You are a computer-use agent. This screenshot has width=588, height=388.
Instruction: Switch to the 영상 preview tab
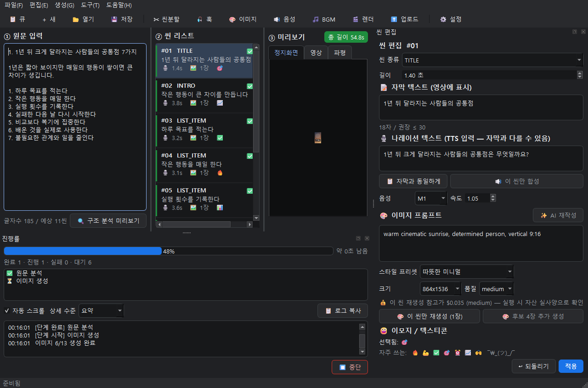tap(316, 52)
